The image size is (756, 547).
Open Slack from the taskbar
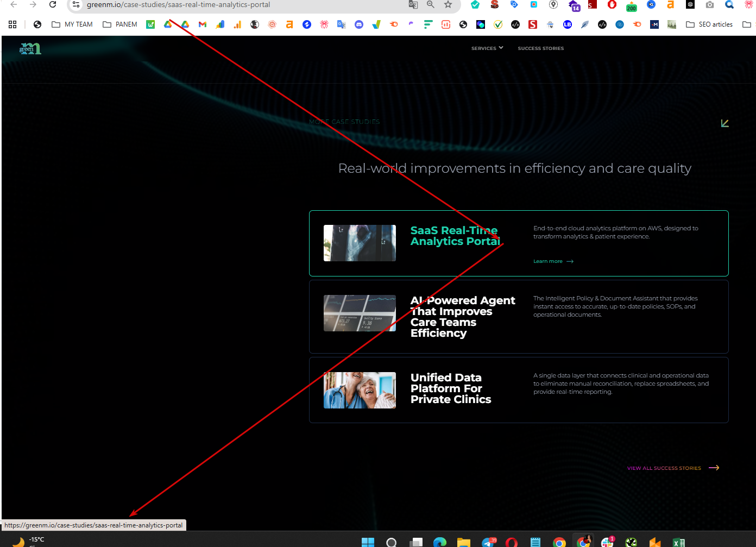(607, 542)
